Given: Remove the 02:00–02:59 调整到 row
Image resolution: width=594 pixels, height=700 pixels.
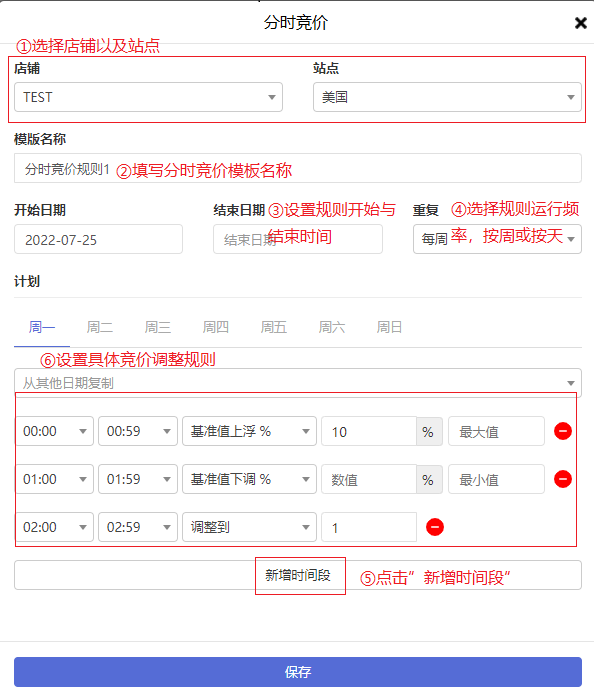Looking at the screenshot, I should click(435, 527).
